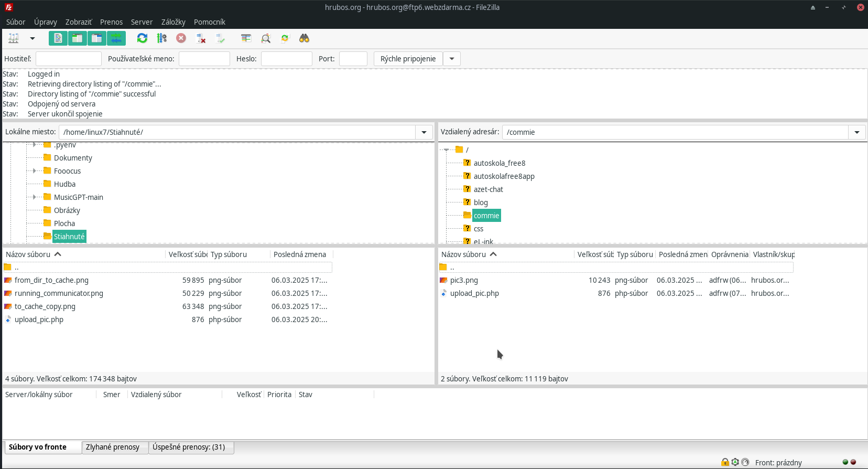Open local path dropdown list
The height and width of the screenshot is (469, 868).
coord(424,132)
